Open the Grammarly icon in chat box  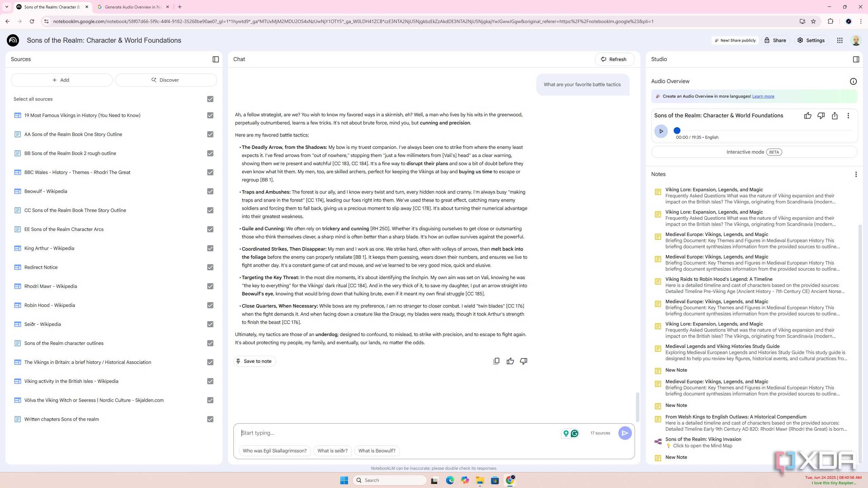pyautogui.click(x=575, y=433)
